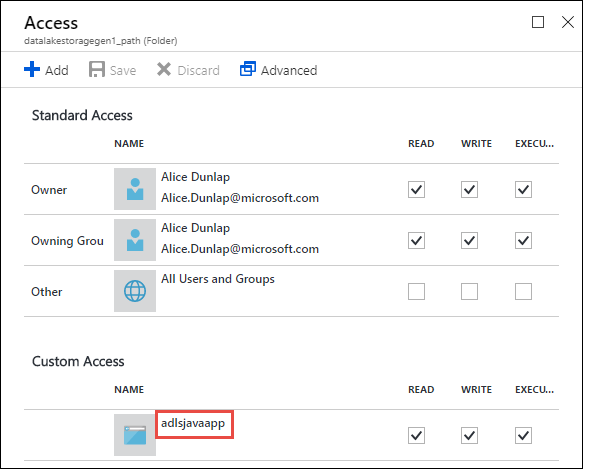Click Standard Access READ column header
The height and width of the screenshot is (469, 589).
[421, 144]
